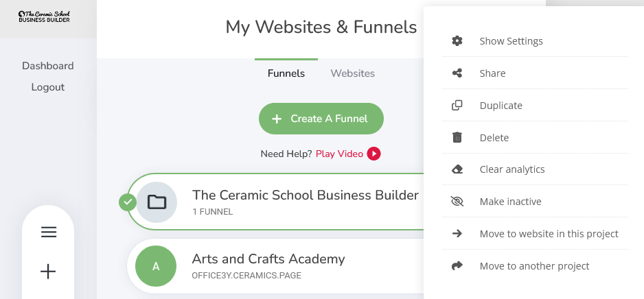Click the right arrow icon for Move to website
644x299 pixels.
coord(457,234)
